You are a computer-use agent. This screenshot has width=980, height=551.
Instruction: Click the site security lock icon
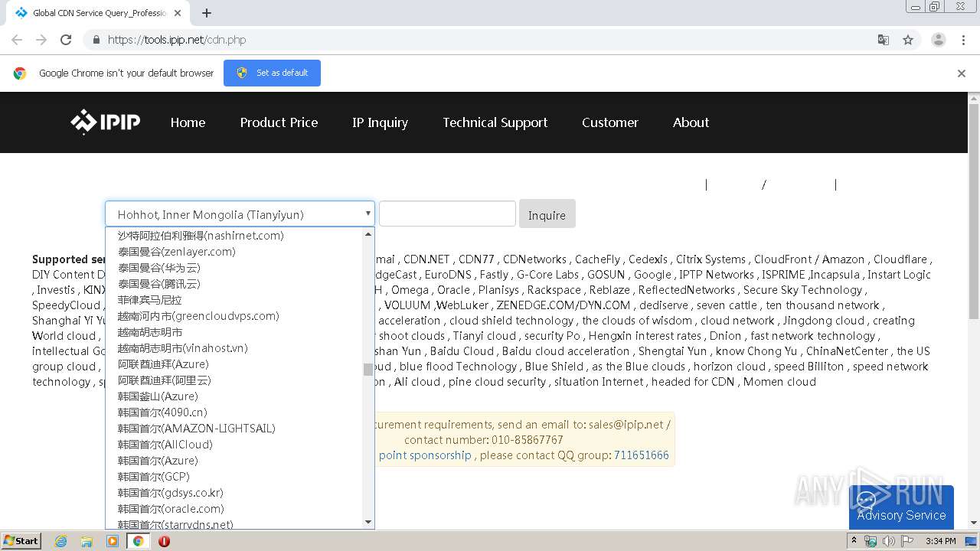tap(96, 40)
